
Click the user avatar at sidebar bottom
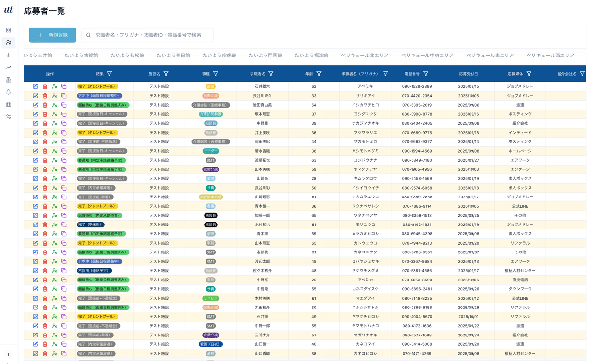click(x=8, y=354)
